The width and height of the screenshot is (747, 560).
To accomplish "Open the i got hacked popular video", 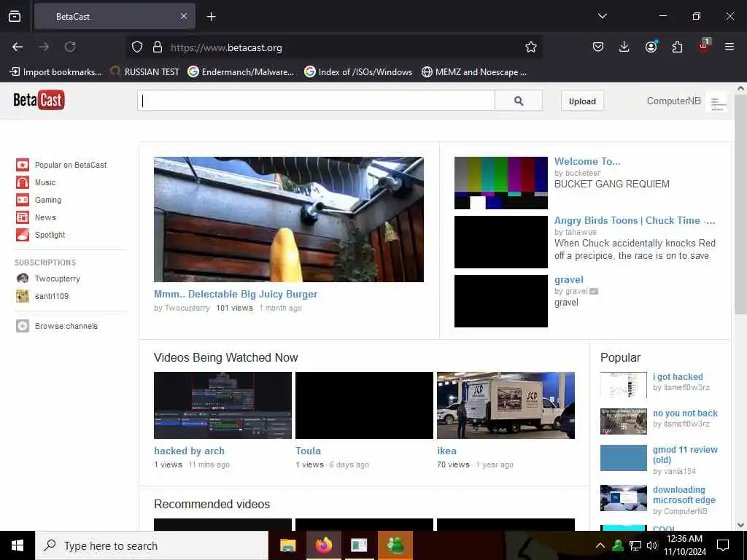I will pyautogui.click(x=678, y=377).
